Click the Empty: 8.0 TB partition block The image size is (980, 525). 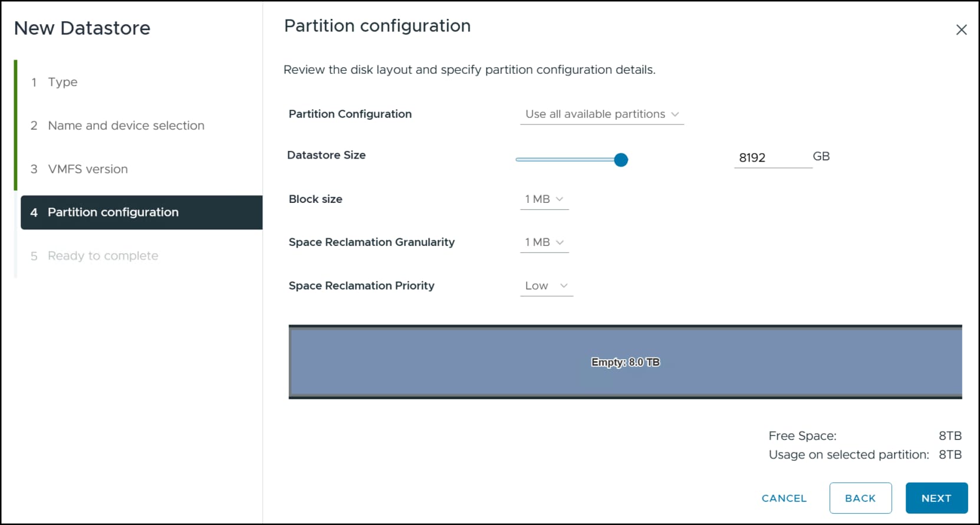click(626, 362)
